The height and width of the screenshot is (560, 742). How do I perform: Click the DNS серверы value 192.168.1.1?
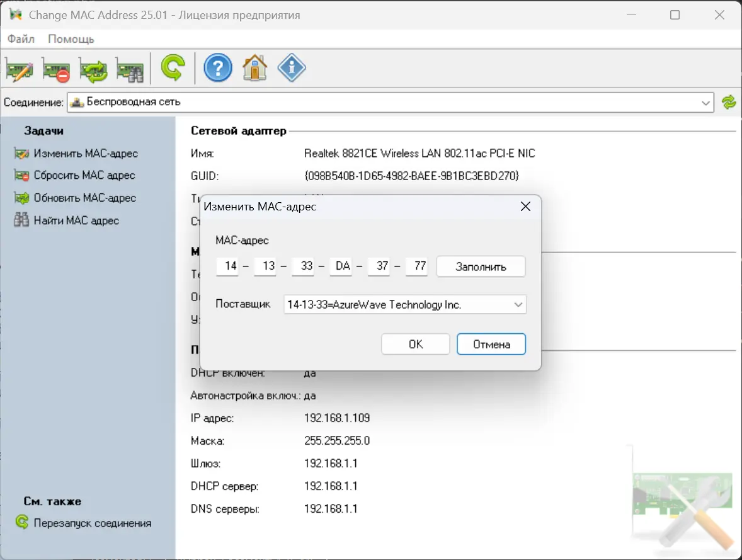coord(331,509)
